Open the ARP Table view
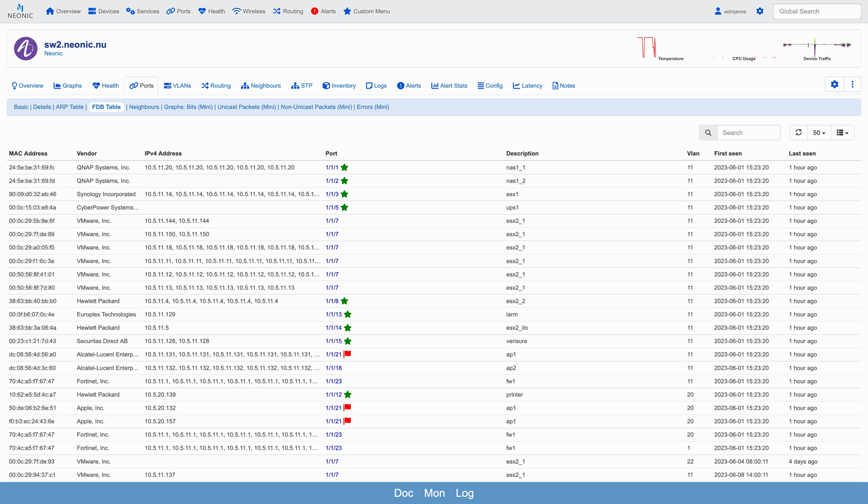Image resolution: width=868 pixels, height=504 pixels. coord(70,107)
